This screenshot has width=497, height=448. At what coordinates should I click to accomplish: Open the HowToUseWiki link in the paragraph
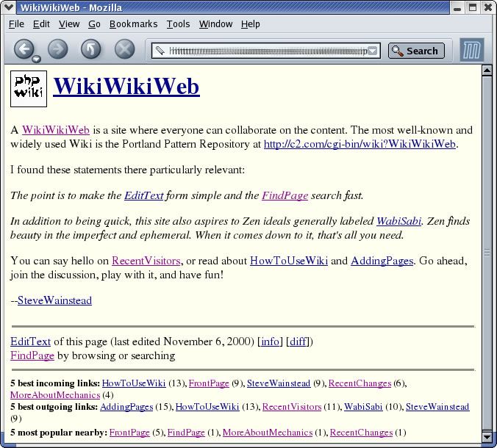click(x=288, y=261)
